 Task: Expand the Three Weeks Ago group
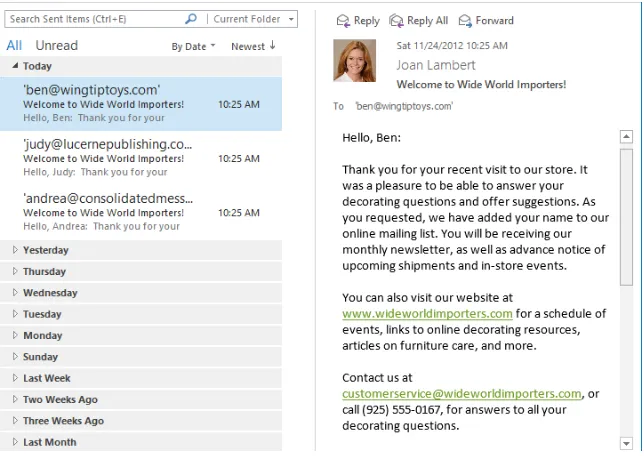[x=15, y=421]
